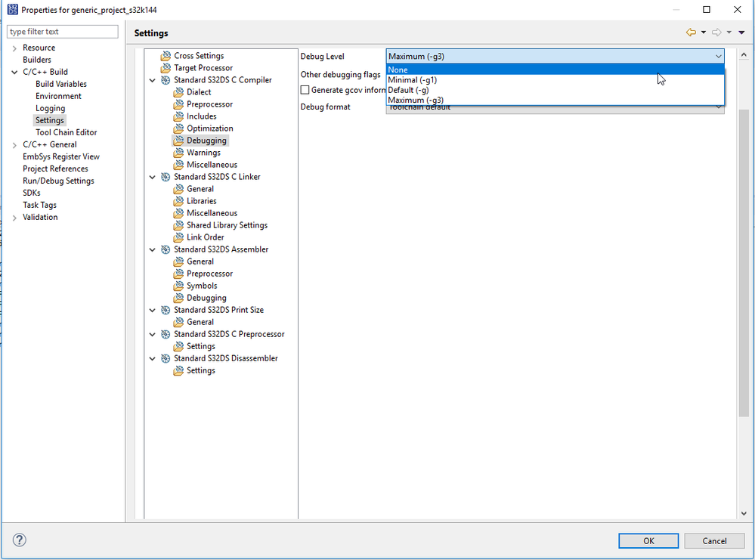
Task: Collapse Standard S32DS C Linker node
Action: point(153,177)
